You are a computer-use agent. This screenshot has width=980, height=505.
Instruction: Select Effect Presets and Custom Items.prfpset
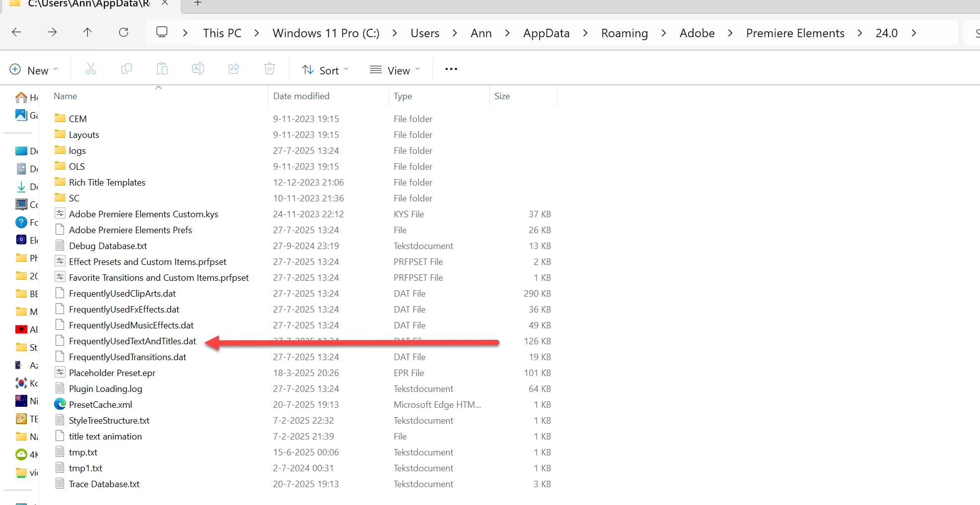(x=147, y=261)
